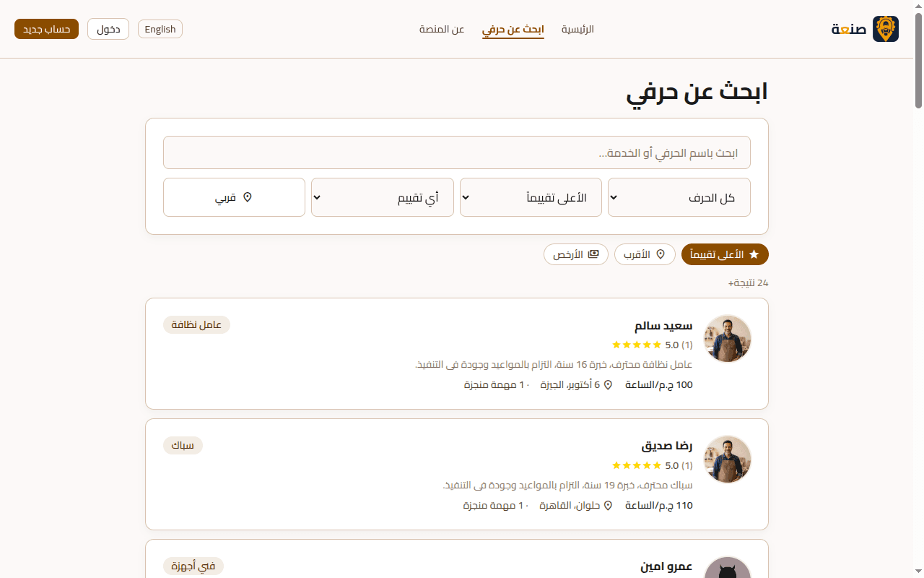924x578 pixels.
Task: Select the الأعلى تقييماً sort chip
Action: [725, 254]
